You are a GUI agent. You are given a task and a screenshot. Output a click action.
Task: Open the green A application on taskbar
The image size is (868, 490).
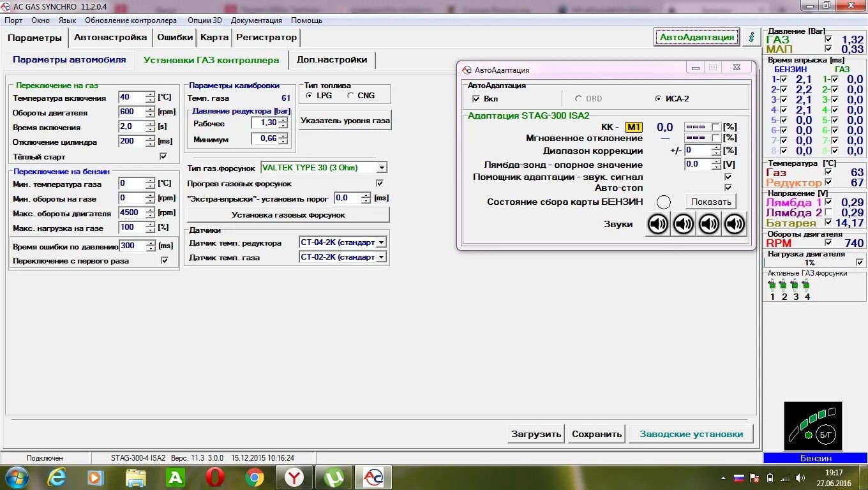click(x=175, y=477)
